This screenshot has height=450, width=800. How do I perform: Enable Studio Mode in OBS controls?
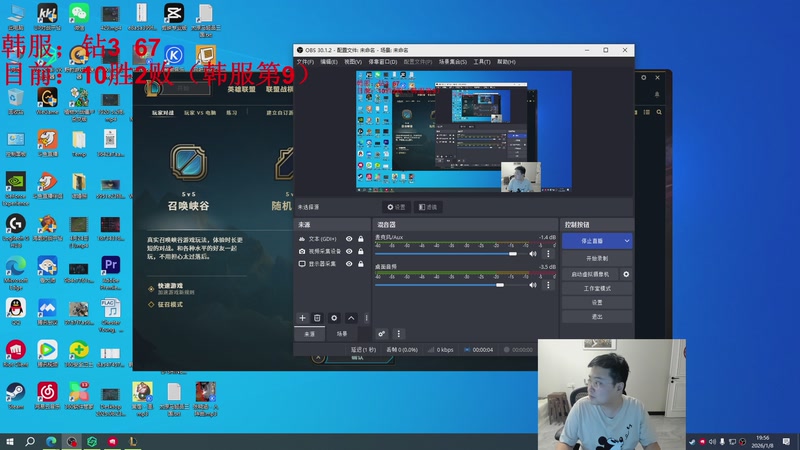pos(597,289)
